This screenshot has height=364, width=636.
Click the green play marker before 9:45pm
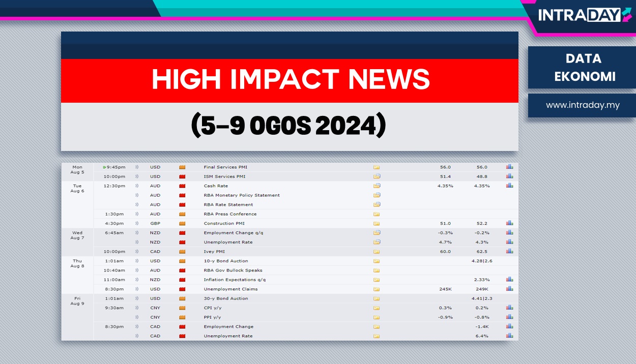104,167
